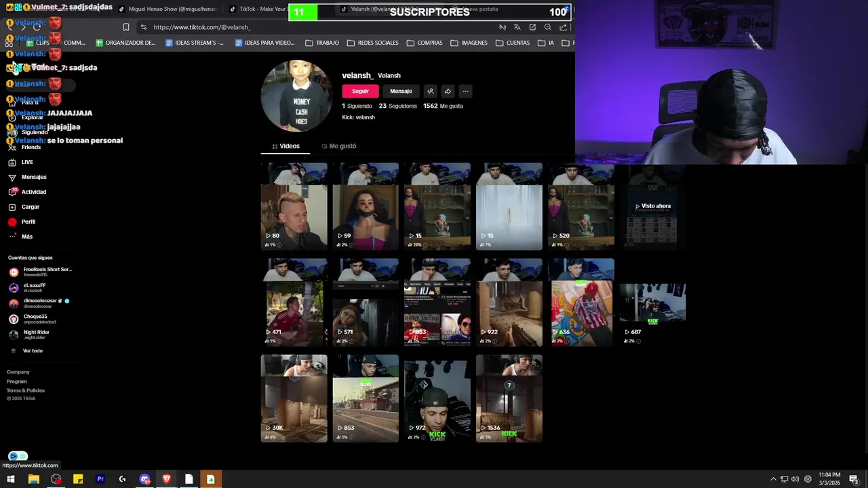The image size is (868, 488).
Task: Open Logitech G HUB from the taskbar
Action: point(122,479)
